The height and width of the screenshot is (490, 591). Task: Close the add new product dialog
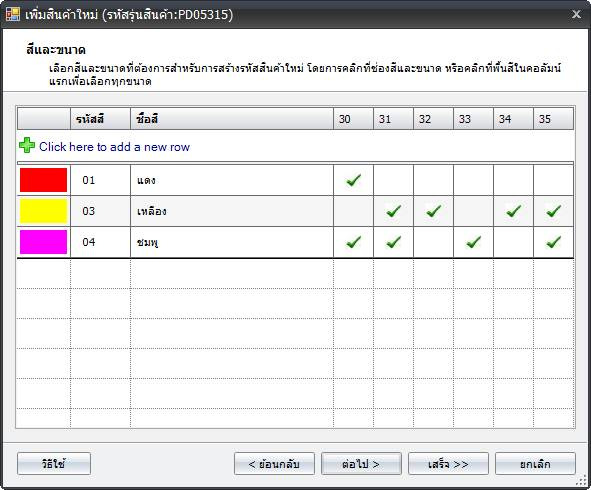(576, 14)
